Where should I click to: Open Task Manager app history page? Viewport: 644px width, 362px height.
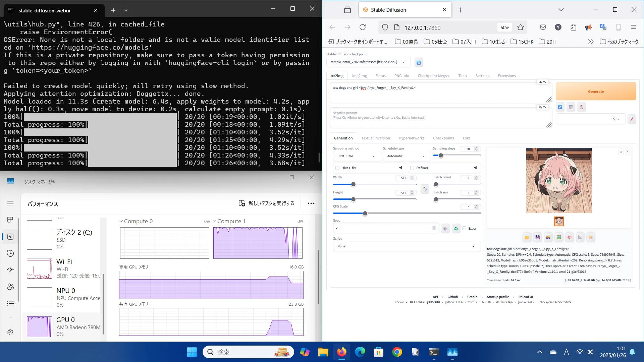tap(10, 253)
